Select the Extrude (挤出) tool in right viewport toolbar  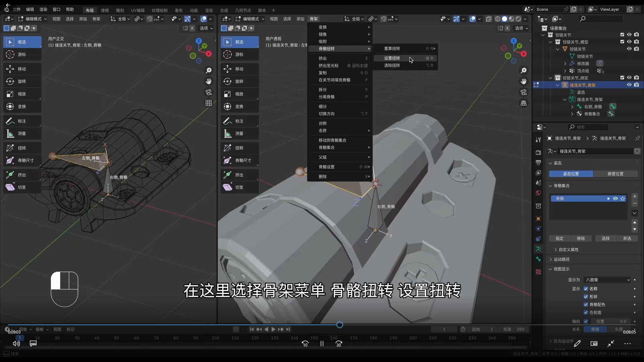coord(239,175)
